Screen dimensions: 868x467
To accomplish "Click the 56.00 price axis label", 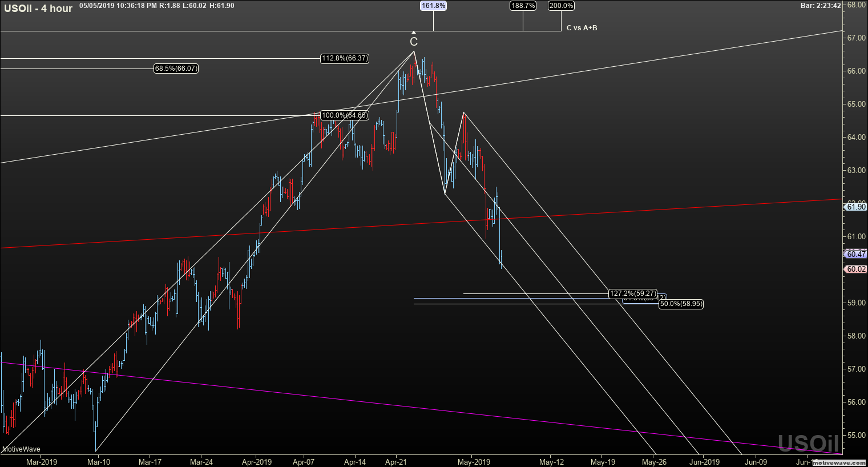I will point(857,402).
